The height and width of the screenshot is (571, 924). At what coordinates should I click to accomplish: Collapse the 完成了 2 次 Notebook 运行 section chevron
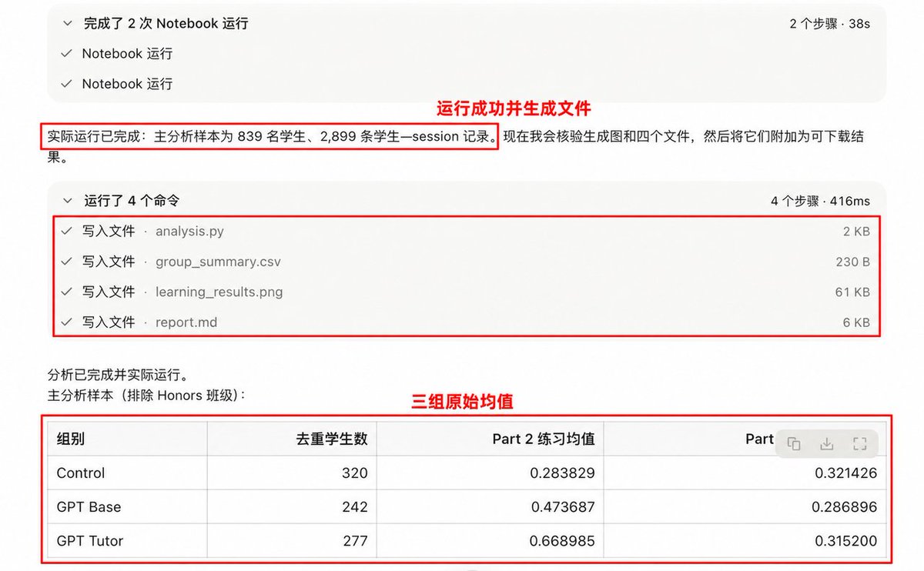(x=67, y=24)
